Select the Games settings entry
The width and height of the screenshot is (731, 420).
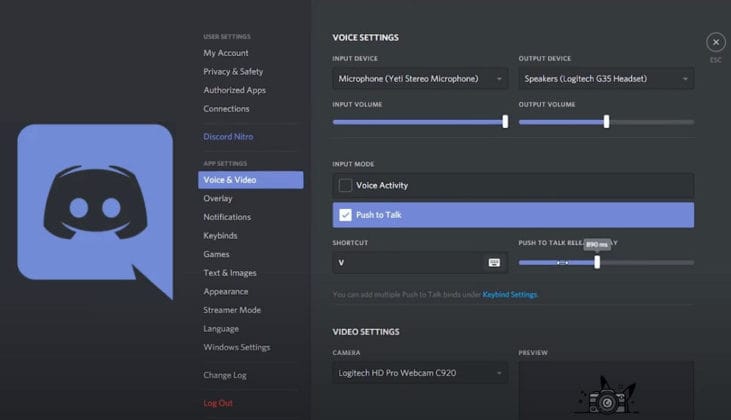[x=216, y=255]
